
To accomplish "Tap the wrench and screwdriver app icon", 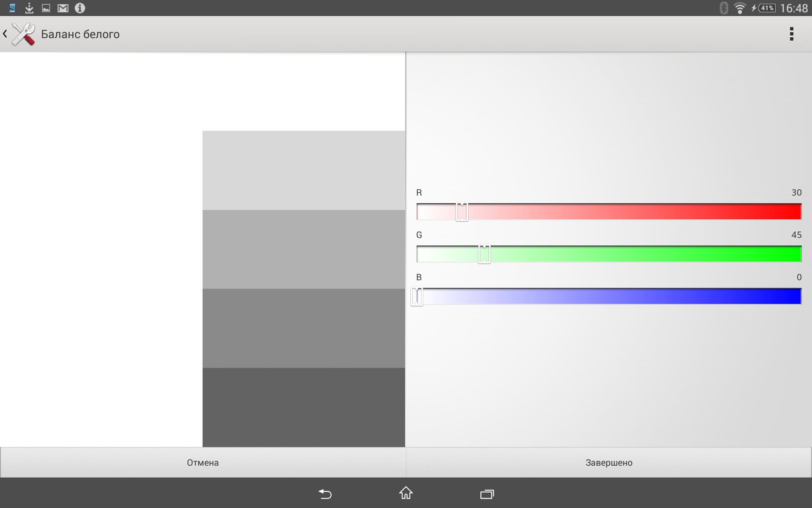I will click(23, 34).
